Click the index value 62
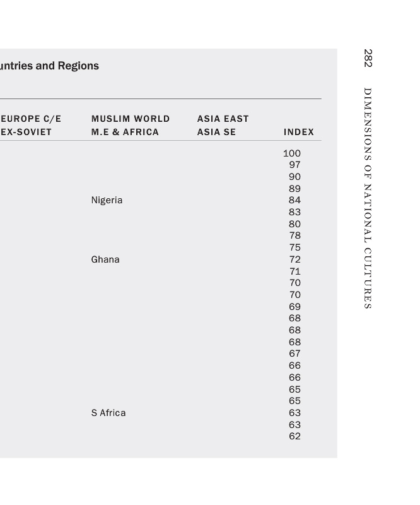Viewport: 420px width, 505px height. tap(295, 436)
